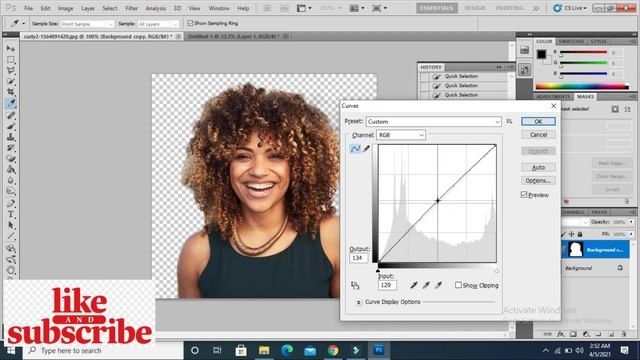Image resolution: width=640 pixels, height=360 pixels.
Task: Select the Move tool in the toolbox
Action: pos(11,49)
